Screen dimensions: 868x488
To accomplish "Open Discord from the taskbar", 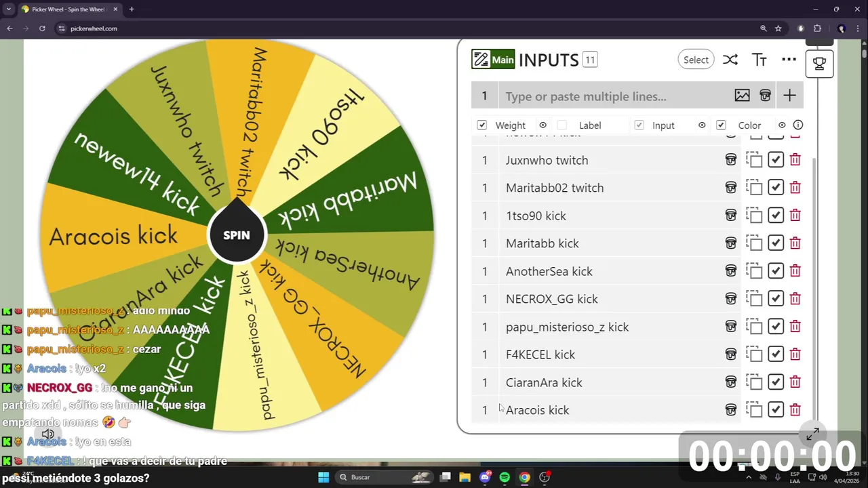I will click(485, 477).
